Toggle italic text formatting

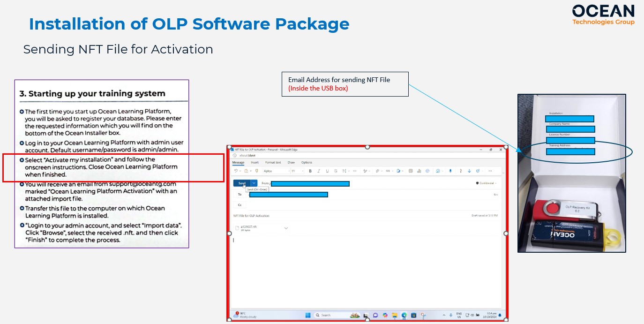pos(319,171)
